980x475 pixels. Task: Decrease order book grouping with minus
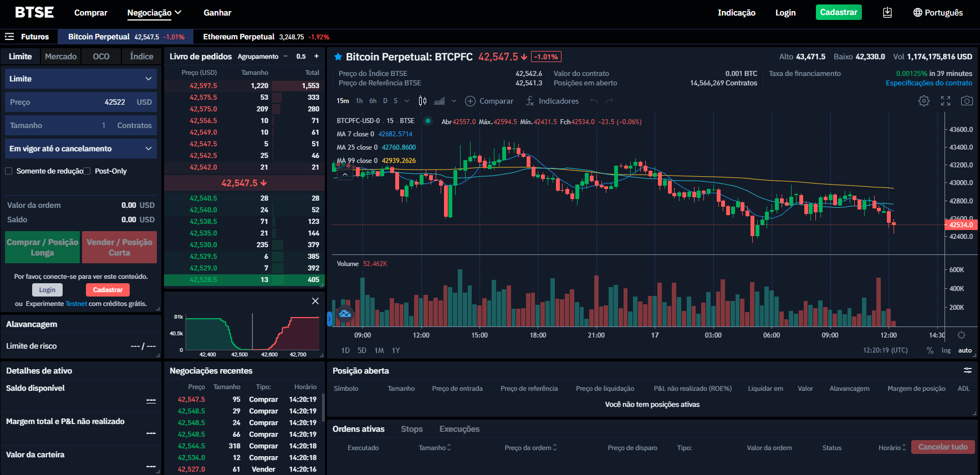(285, 56)
